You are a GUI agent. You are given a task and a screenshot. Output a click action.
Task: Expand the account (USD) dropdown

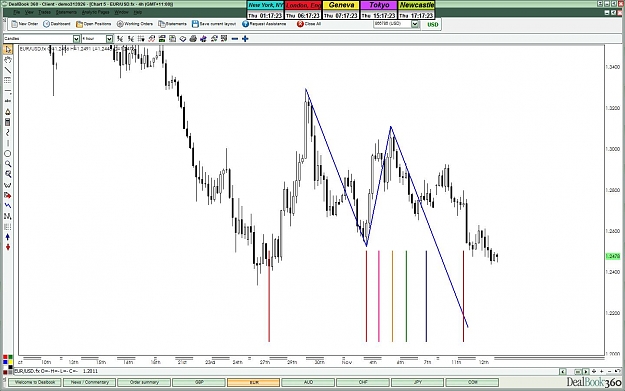[x=415, y=24]
